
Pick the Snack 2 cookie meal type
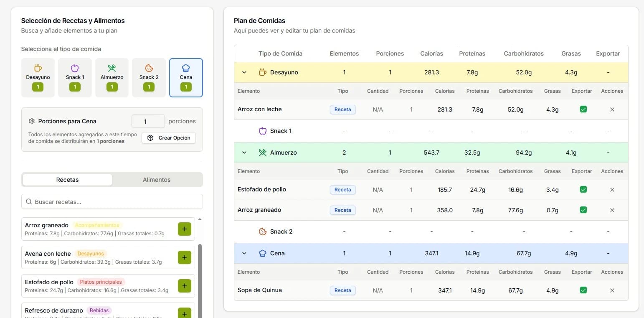pyautogui.click(x=149, y=77)
